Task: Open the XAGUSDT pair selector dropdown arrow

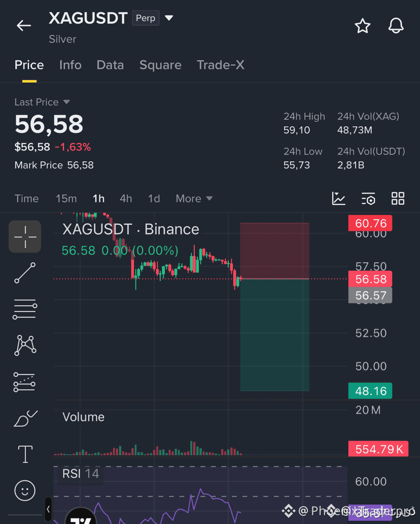Action: 169,18
